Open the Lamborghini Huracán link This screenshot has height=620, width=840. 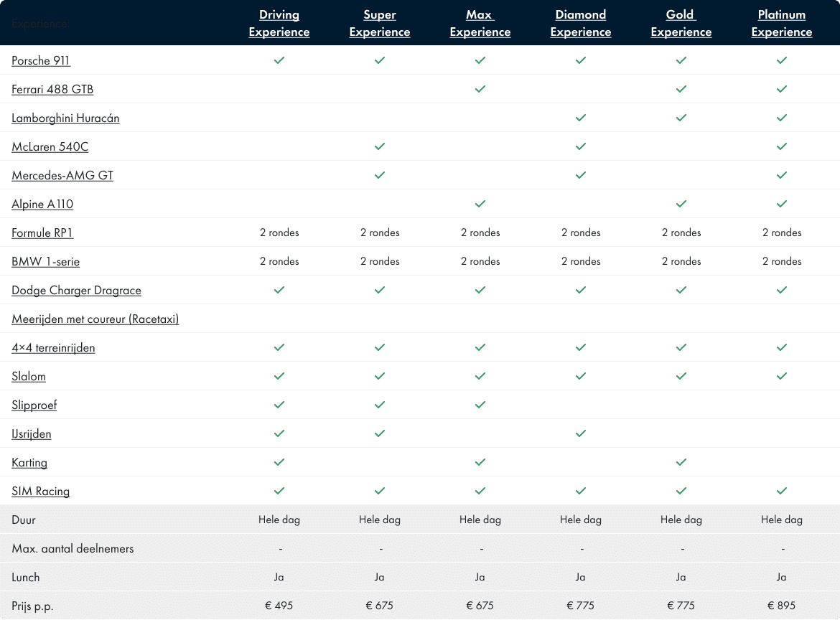65,118
